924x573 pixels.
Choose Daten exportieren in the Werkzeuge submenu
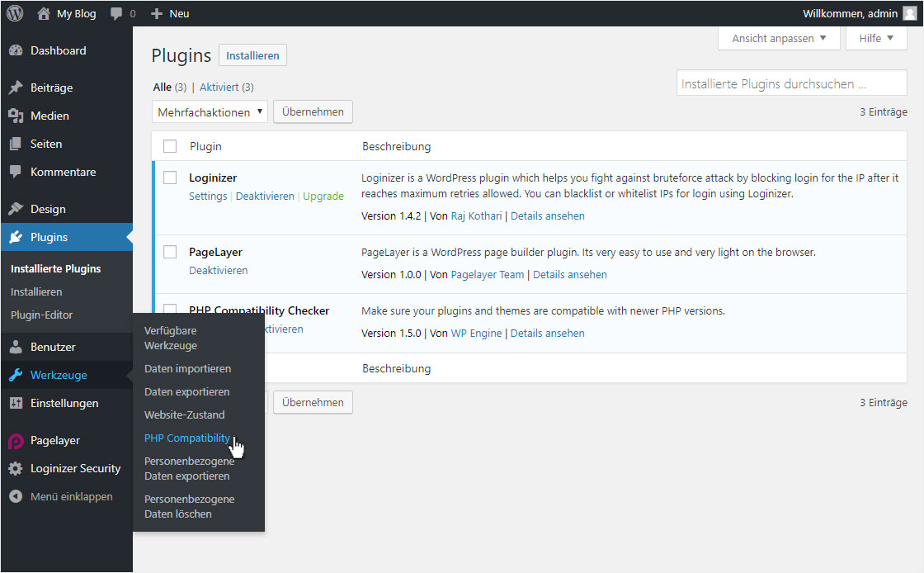click(x=186, y=392)
